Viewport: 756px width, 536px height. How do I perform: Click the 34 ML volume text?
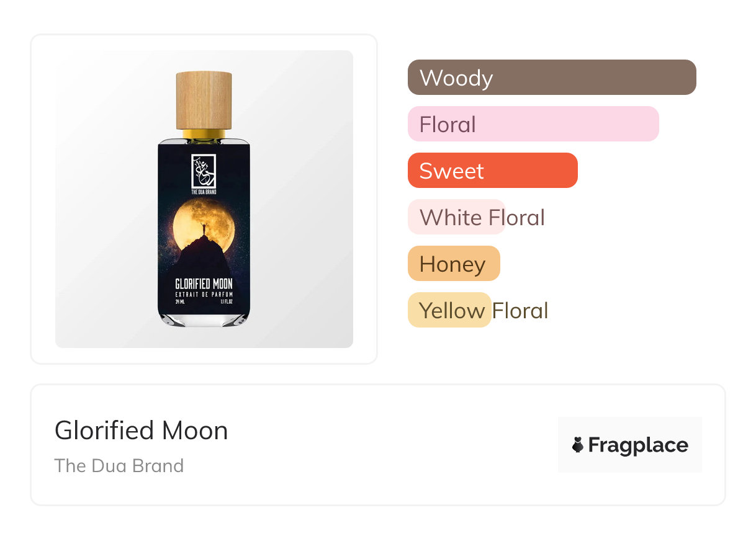tap(181, 302)
